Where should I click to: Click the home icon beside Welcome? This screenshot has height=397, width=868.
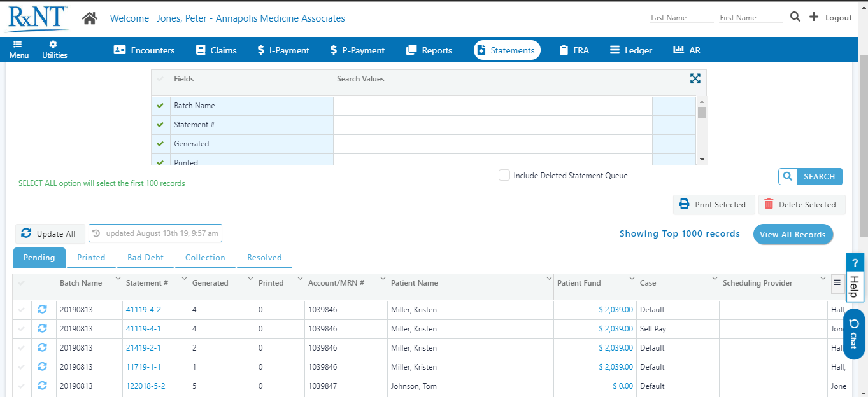point(90,18)
